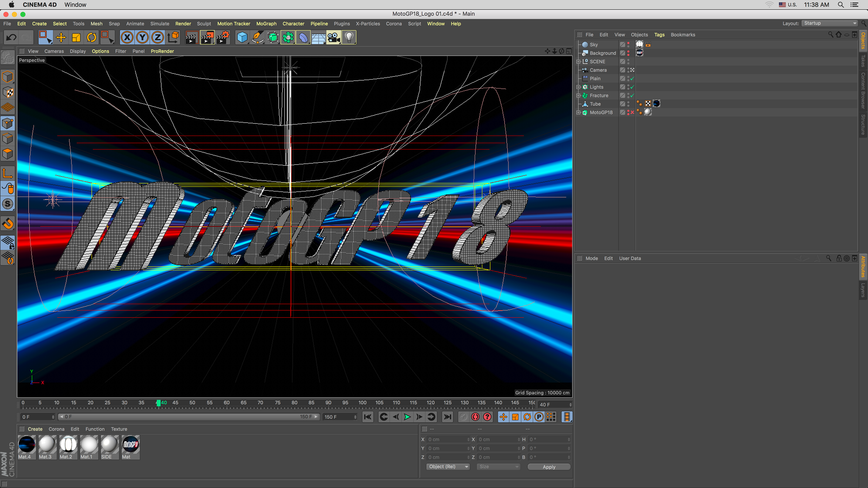
Task: Open the spline Pen tool
Action: coord(258,37)
